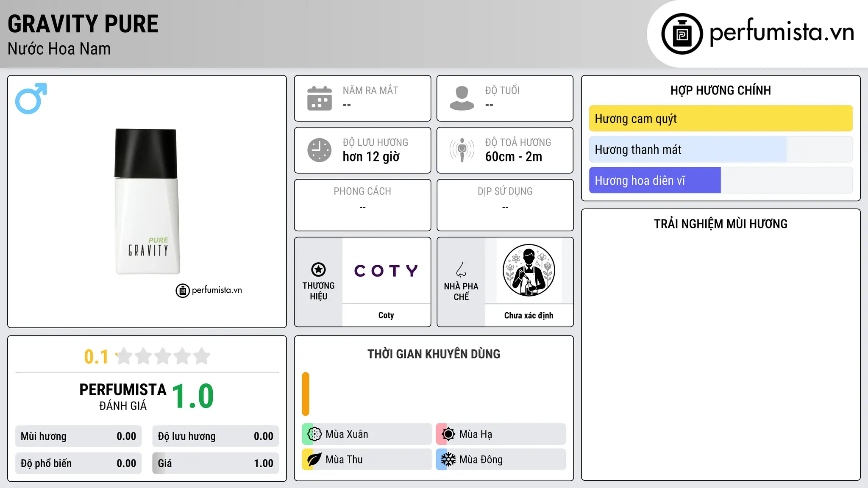Click the Mùa Xuân flower icon
The image size is (868, 488).
point(314,434)
